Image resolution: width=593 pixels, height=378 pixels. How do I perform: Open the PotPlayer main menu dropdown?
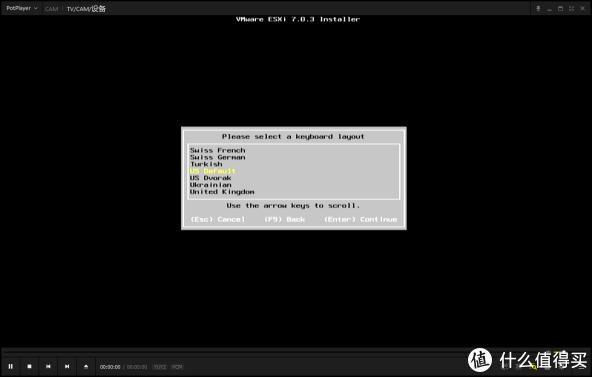[x=22, y=8]
